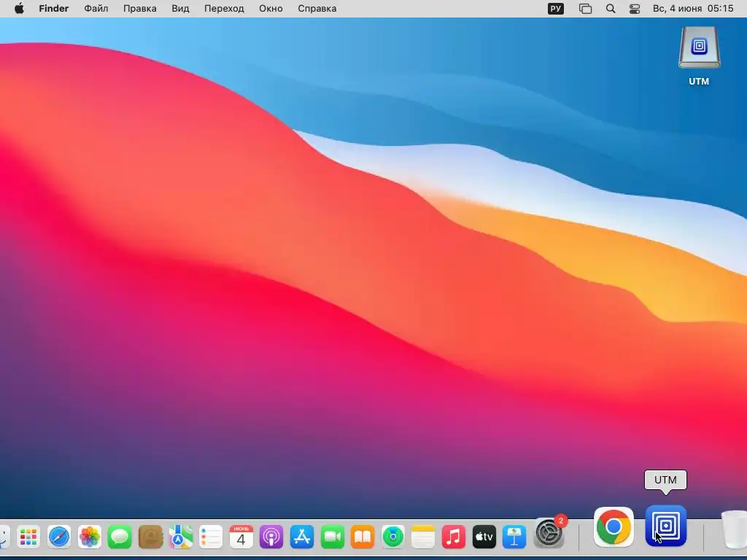Image resolution: width=747 pixels, height=560 pixels.
Task: Open the Contacts app in Dock
Action: [150, 537]
